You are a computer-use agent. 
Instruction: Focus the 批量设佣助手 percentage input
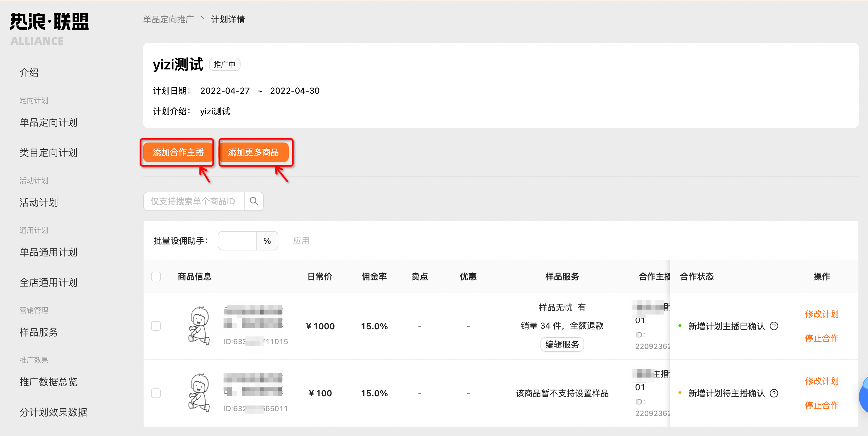click(x=237, y=240)
